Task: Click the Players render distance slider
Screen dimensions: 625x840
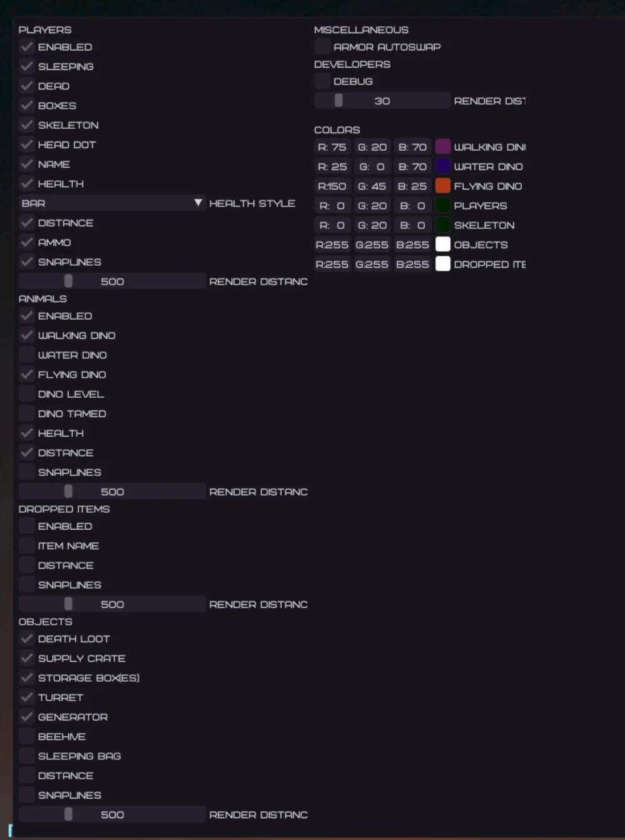Action: (x=112, y=281)
